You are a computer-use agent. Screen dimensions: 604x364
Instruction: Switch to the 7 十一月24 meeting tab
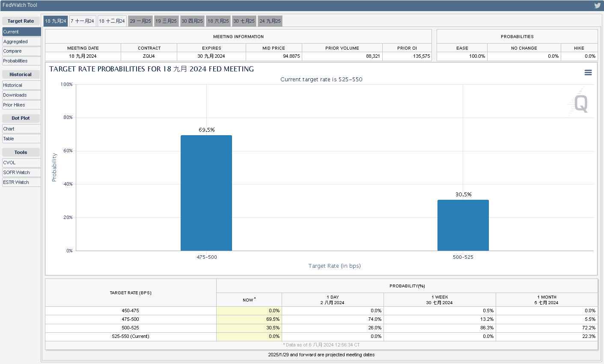point(82,21)
